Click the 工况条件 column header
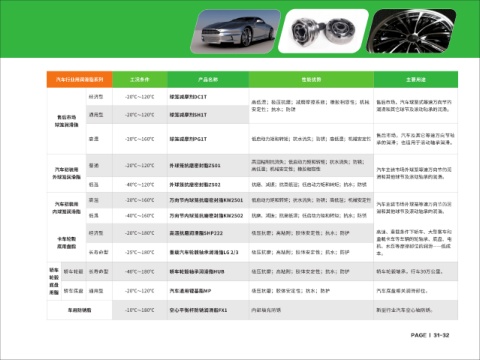Image resolution: width=480 pixels, height=360 pixels. click(x=140, y=80)
